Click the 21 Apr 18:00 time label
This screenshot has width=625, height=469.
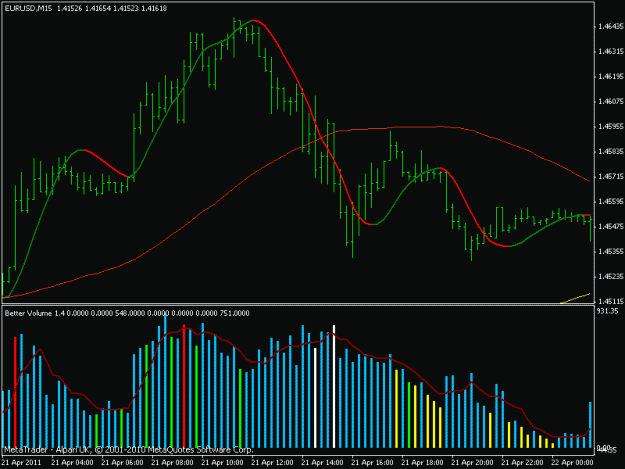pyautogui.click(x=422, y=463)
